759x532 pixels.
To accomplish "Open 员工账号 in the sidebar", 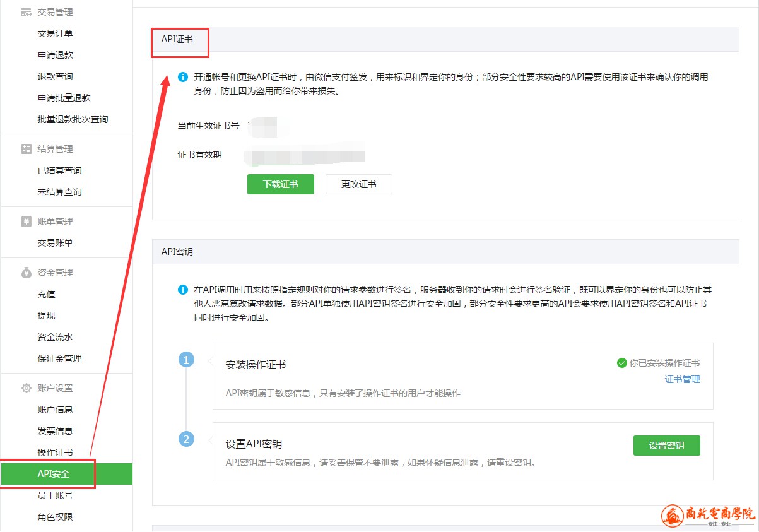I will click(x=55, y=495).
